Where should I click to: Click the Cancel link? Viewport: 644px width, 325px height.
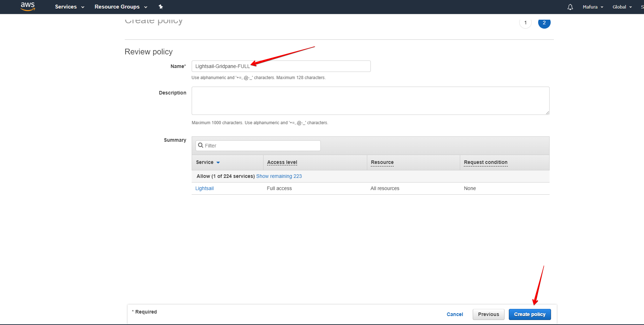pos(455,314)
